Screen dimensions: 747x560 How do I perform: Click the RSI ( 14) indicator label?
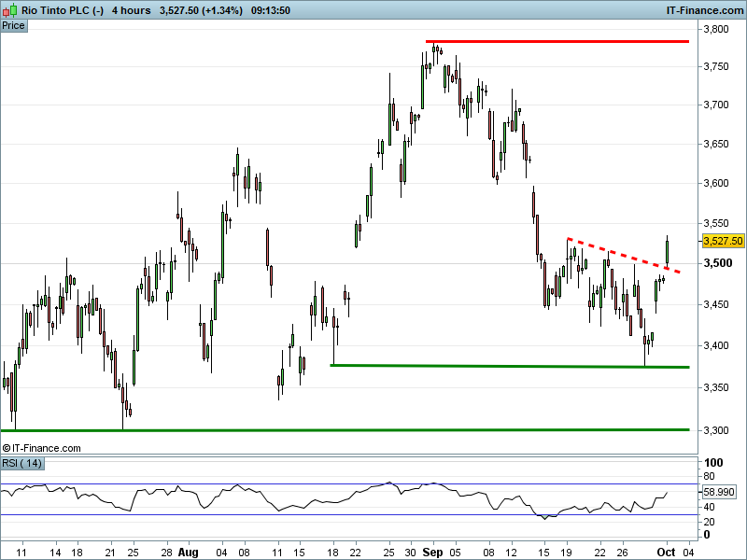point(21,463)
